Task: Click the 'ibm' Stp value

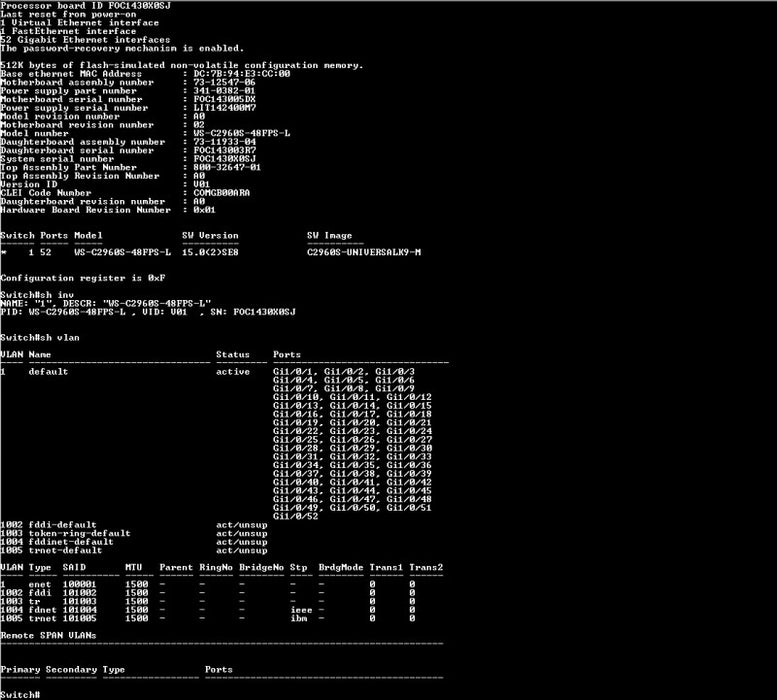Action: click(x=299, y=618)
